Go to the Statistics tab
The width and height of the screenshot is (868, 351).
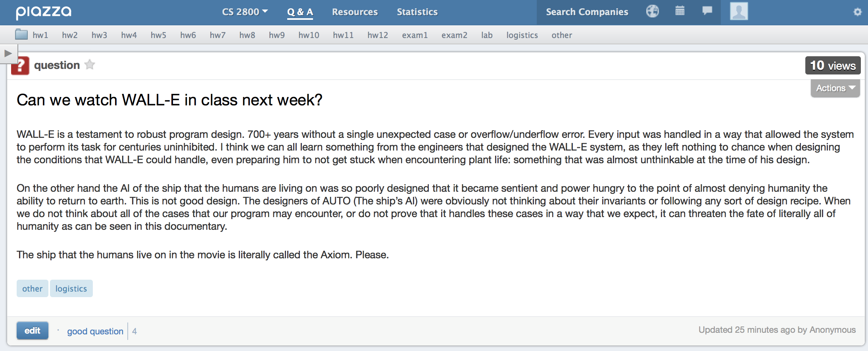point(417,12)
